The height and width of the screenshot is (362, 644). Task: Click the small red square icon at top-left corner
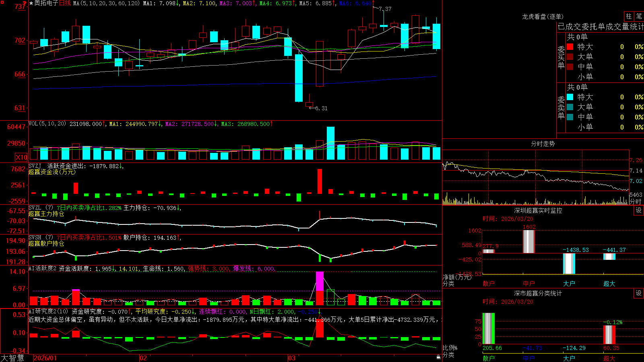[2, 2]
